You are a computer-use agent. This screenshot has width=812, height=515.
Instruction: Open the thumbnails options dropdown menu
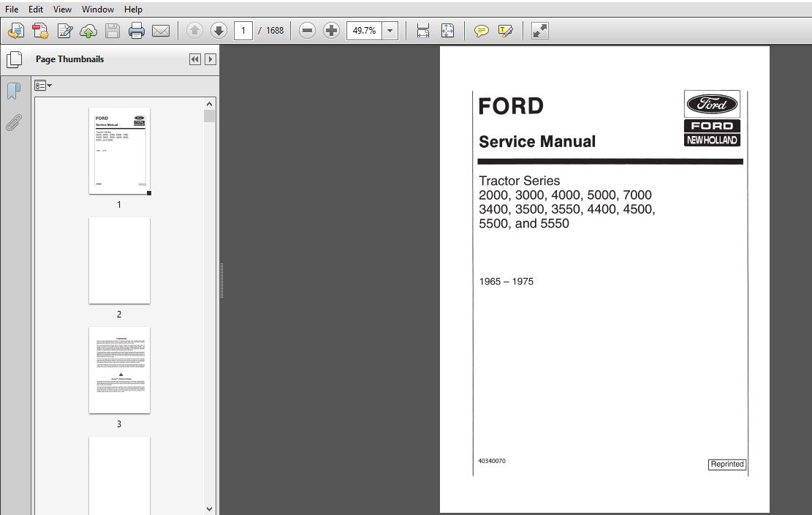click(43, 86)
